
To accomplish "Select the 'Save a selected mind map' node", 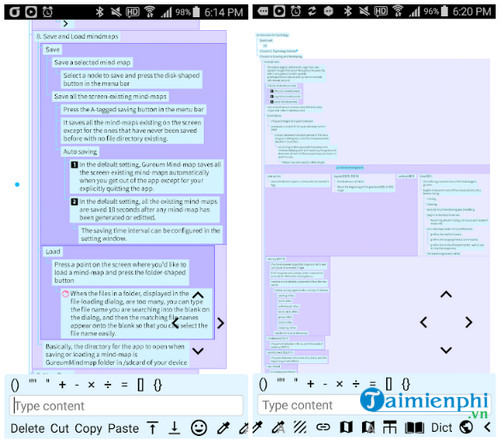I will pos(92,62).
